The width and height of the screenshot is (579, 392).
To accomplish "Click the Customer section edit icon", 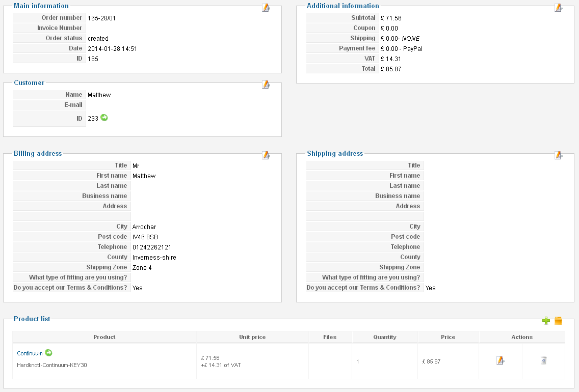I will pos(266,85).
